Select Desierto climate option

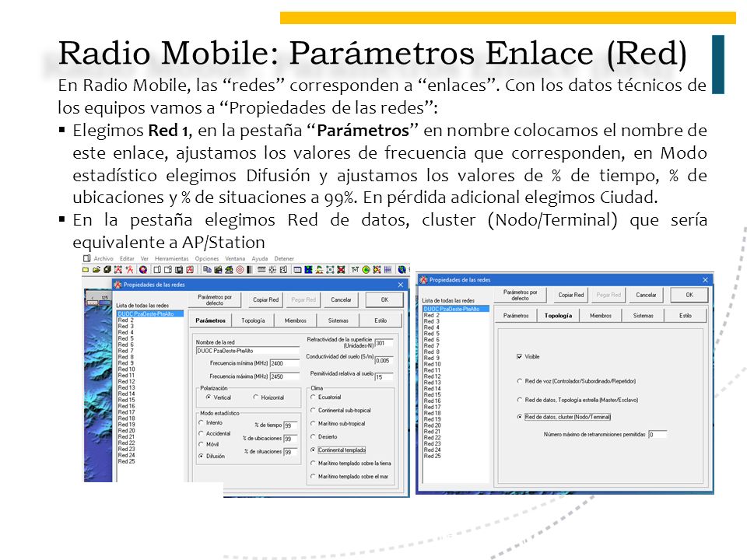[313, 436]
